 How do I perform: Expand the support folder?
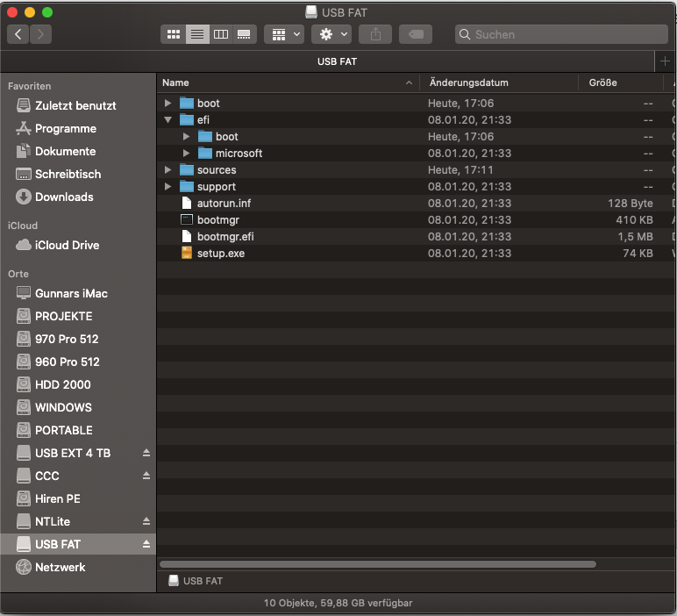(168, 187)
